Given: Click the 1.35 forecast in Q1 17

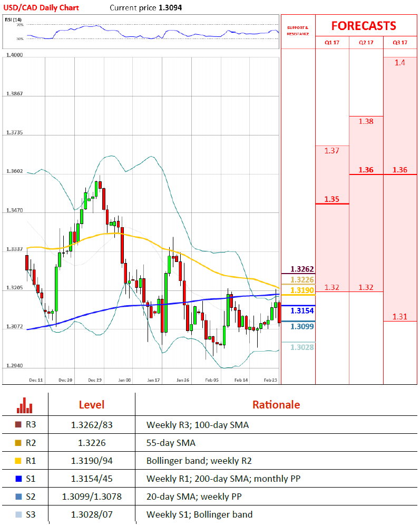Looking at the screenshot, I should 332,199.
